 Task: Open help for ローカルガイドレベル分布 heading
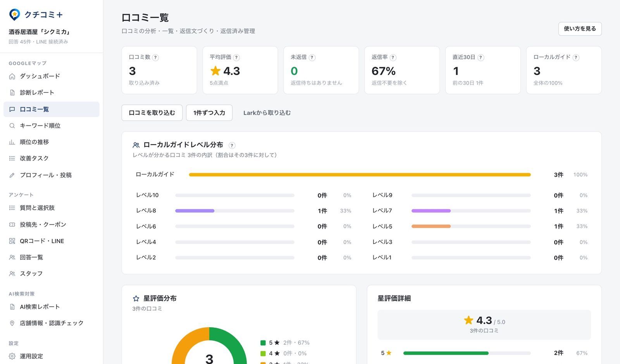[232, 145]
